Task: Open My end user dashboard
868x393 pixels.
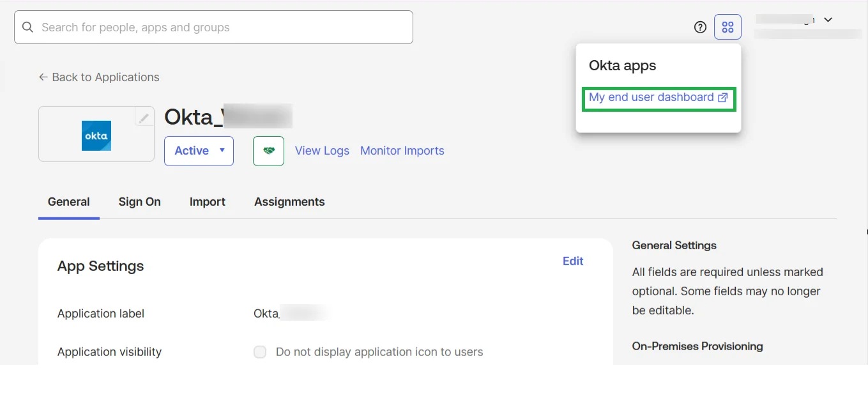Action: pos(651,98)
